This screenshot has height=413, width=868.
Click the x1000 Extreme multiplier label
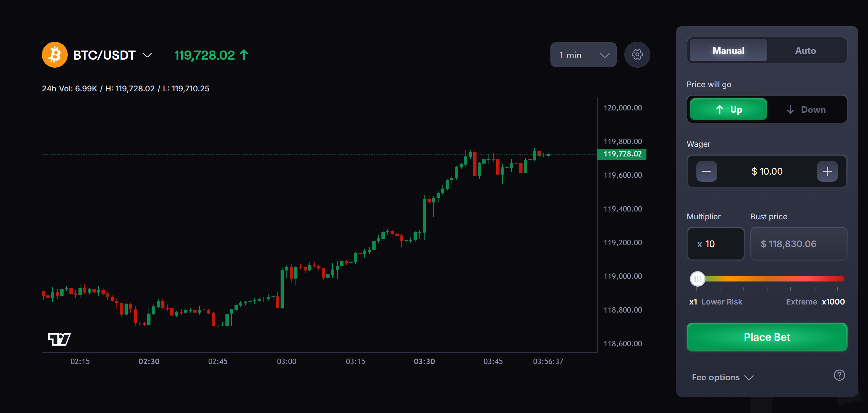833,302
